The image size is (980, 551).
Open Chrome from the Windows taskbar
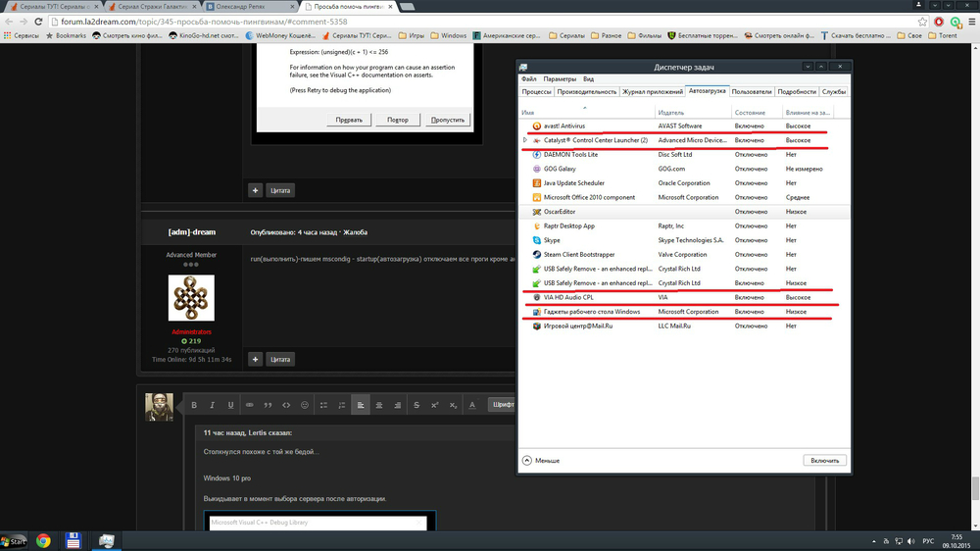[44, 540]
